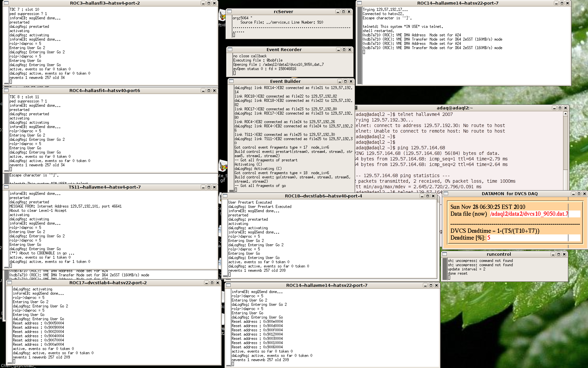Close the ROC17--dvcstlab4 window
This screenshot has width=588, height=368.
pyautogui.click(x=218, y=283)
